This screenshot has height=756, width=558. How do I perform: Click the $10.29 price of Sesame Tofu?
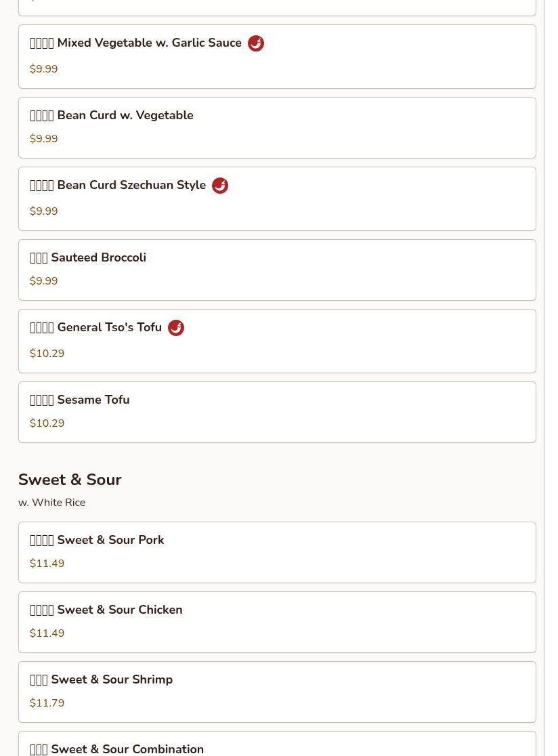[47, 423]
